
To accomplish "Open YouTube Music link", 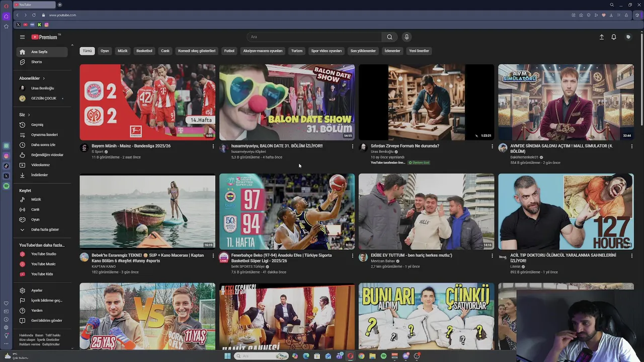I will tap(42, 264).
